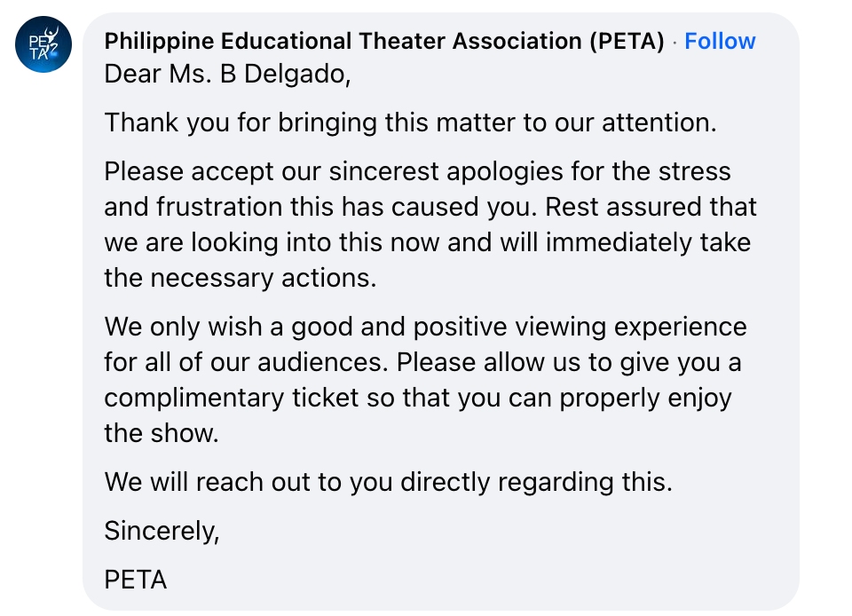Click the closing word 'Sincerely,'

162,532
